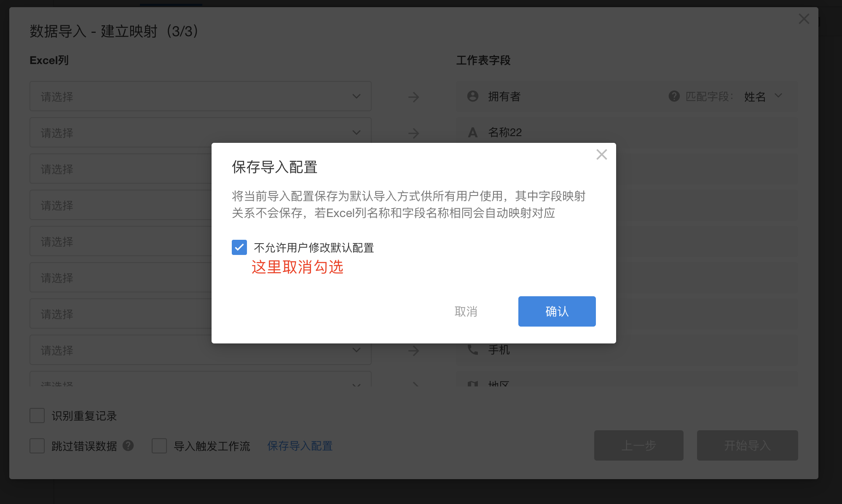The image size is (842, 504).
Task: Click the text field icon for 名称22
Action: [x=473, y=133]
